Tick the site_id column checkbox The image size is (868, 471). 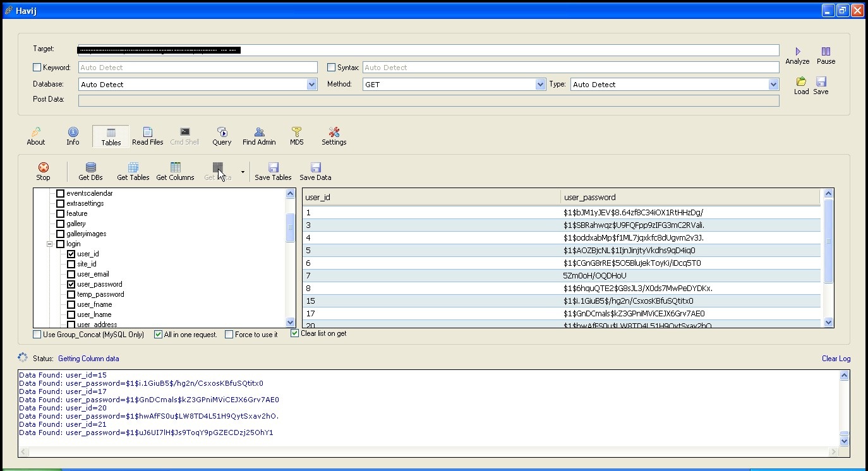coord(71,264)
